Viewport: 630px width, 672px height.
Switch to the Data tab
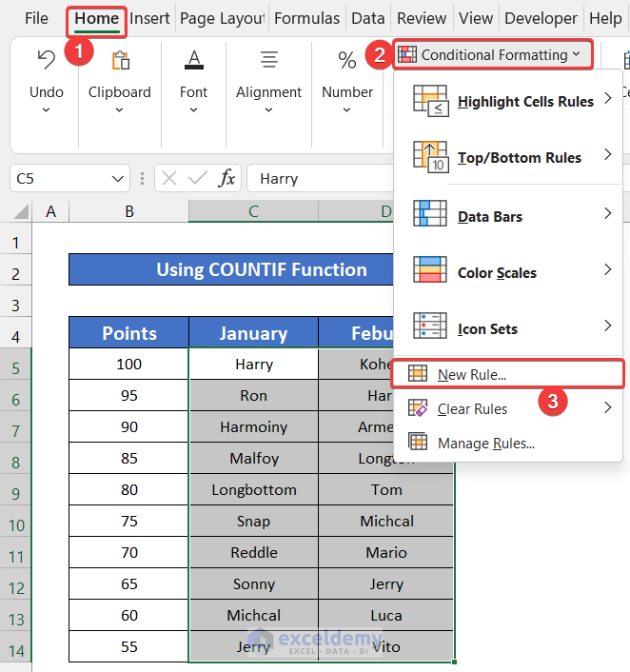367,18
